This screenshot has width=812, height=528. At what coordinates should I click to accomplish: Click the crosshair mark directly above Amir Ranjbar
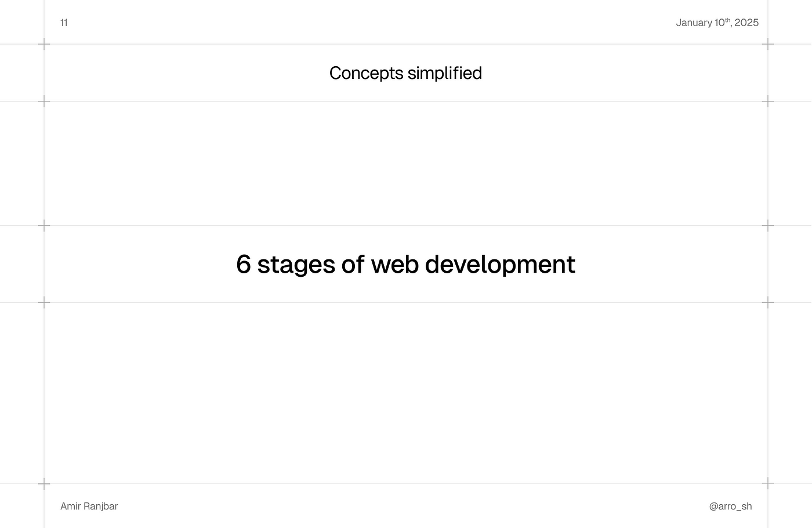point(44,483)
